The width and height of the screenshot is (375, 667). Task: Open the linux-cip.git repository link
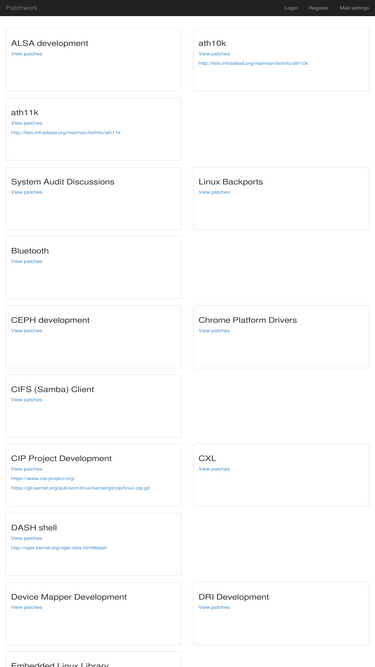tap(80, 488)
